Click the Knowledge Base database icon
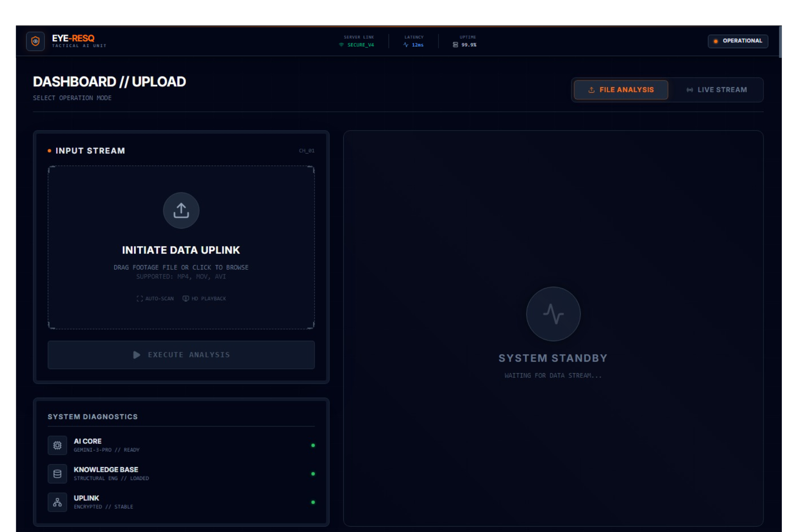Image resolution: width=798 pixels, height=532 pixels. [57, 474]
